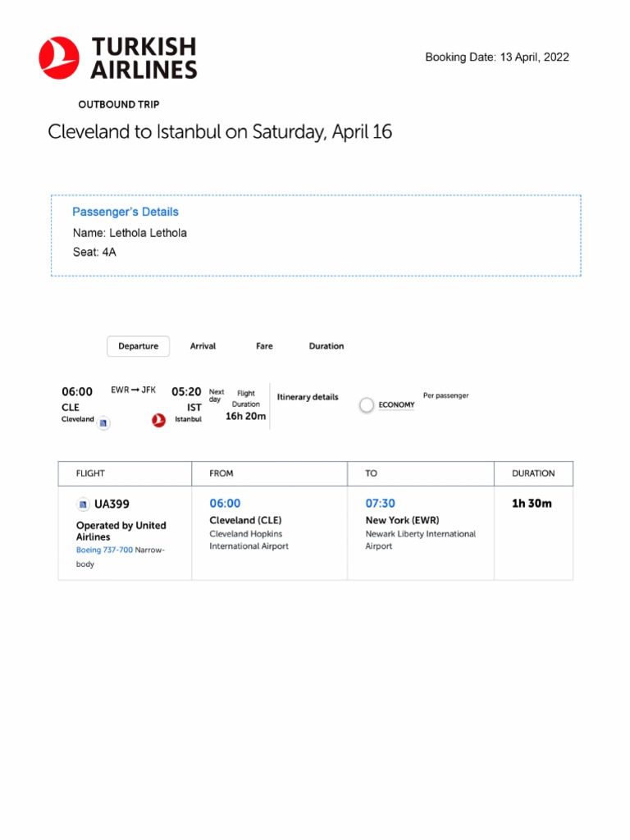The image size is (630, 840).
Task: Open the Boeing 737-700 aircraft link
Action: tap(104, 550)
